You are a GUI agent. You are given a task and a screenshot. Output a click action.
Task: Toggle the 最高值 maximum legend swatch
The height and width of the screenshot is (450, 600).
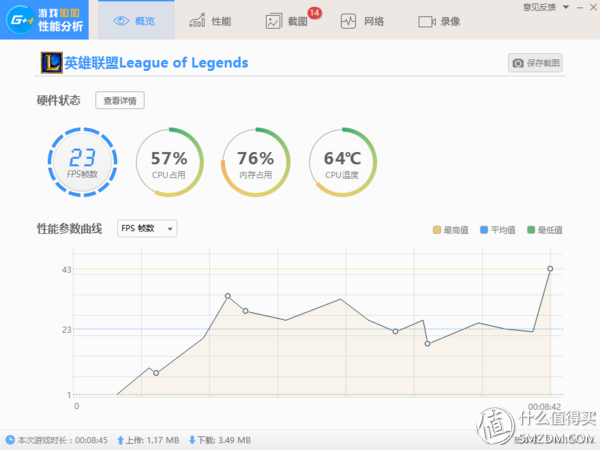point(437,230)
